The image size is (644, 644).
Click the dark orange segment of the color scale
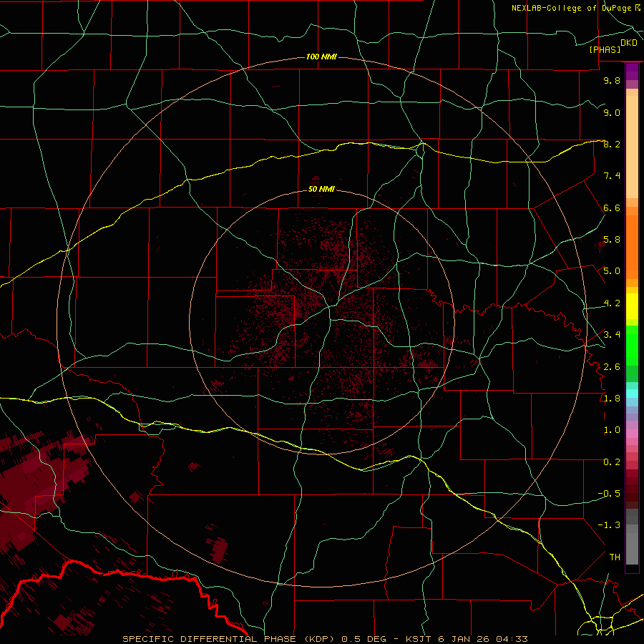pyautogui.click(x=632, y=247)
